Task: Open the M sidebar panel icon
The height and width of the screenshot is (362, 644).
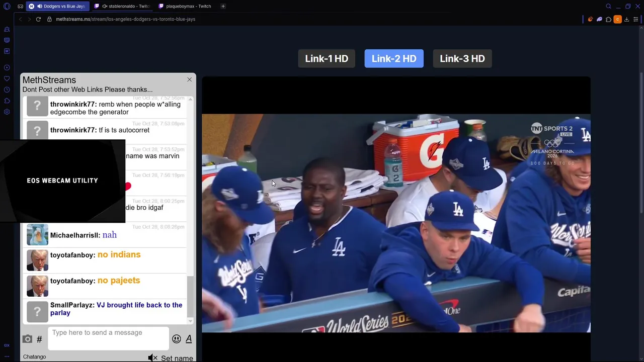Action: point(7,51)
